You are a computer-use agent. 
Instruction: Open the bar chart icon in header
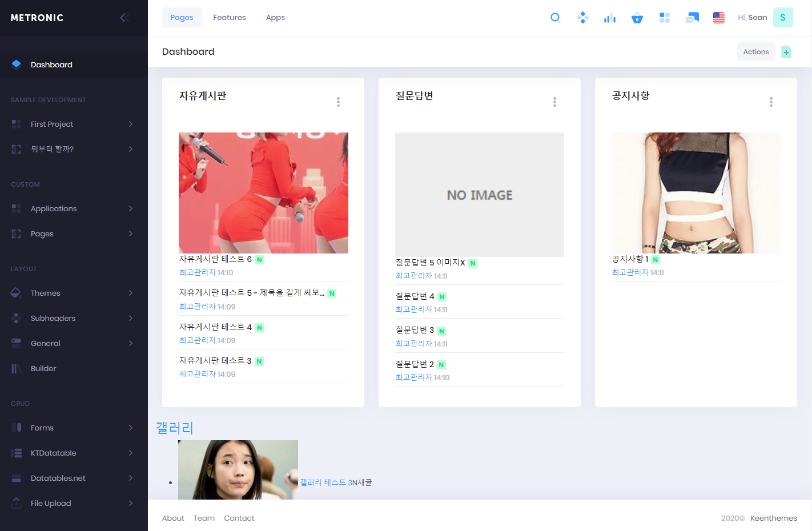click(610, 18)
